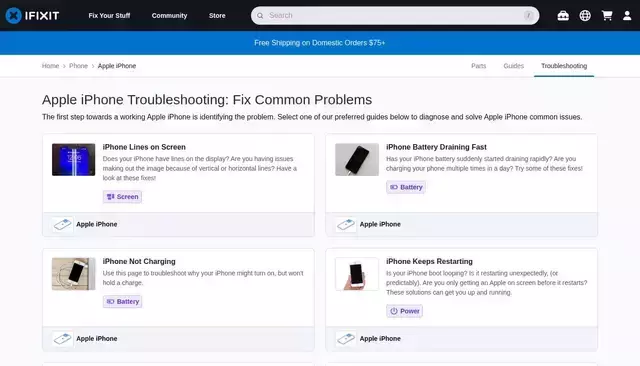Click the iPhone Keeps Restarting thumbnail

357,274
